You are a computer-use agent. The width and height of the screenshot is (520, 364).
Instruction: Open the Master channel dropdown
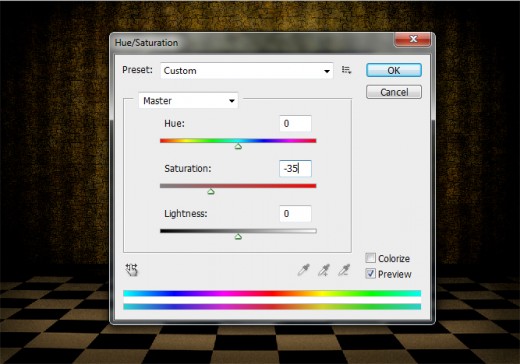pyautogui.click(x=188, y=101)
